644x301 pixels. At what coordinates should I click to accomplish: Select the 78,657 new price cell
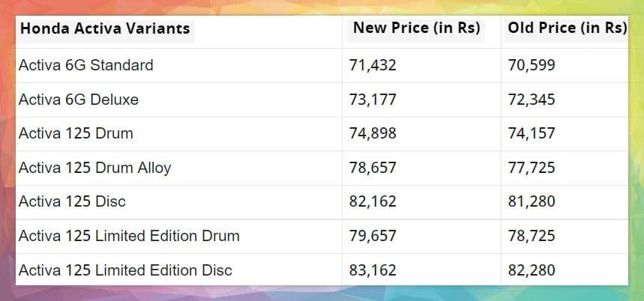(x=373, y=168)
